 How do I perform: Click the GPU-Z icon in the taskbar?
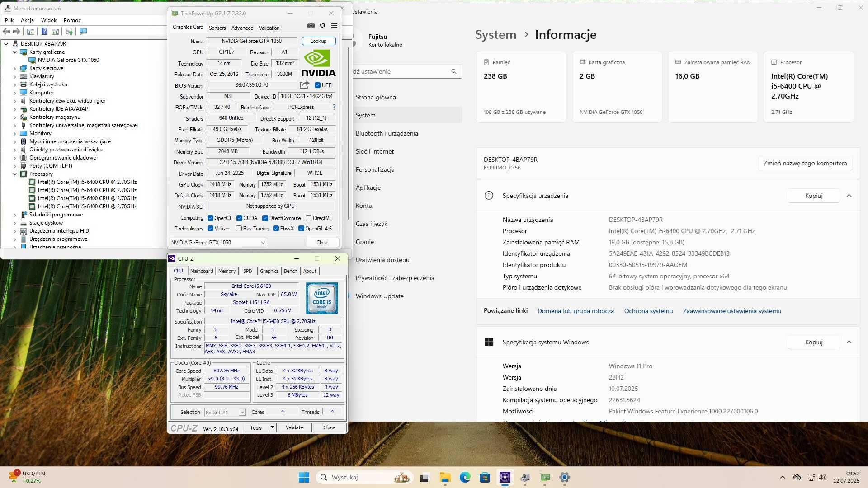click(545, 477)
